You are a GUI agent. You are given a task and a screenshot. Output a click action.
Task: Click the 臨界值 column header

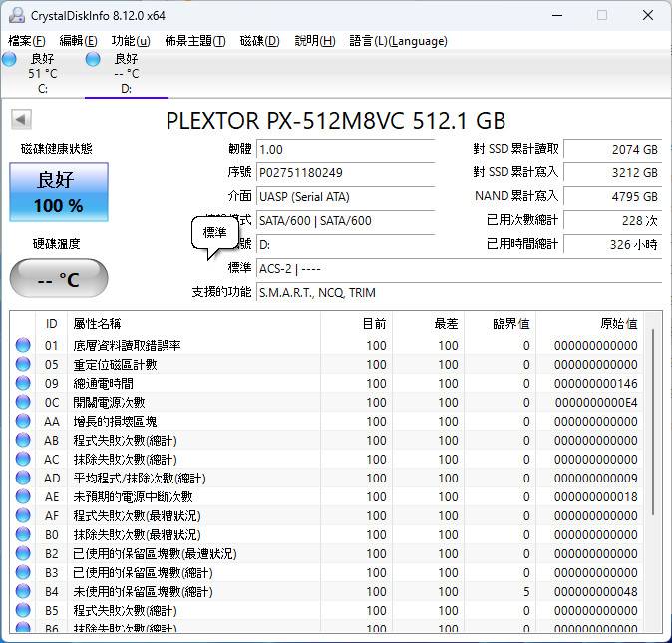[500, 324]
